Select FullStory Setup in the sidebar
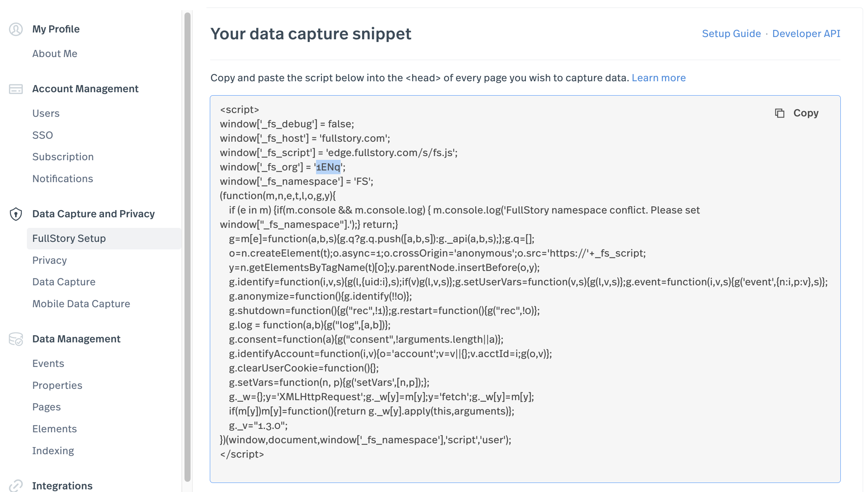The image size is (868, 492). click(x=104, y=238)
